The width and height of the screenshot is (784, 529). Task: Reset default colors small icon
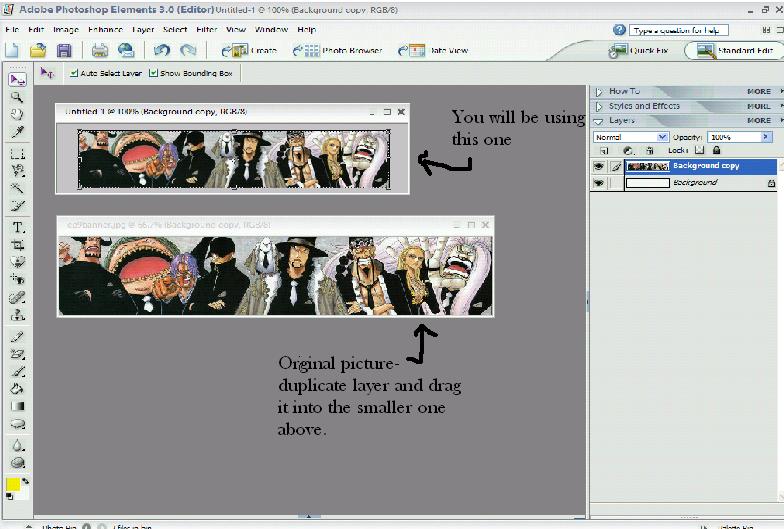[10, 496]
